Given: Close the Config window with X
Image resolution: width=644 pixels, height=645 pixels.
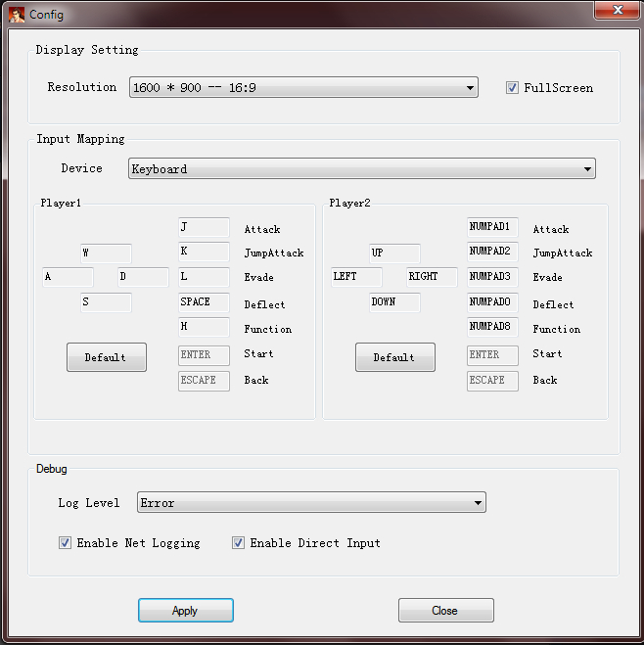Looking at the screenshot, I should pyautogui.click(x=617, y=10).
